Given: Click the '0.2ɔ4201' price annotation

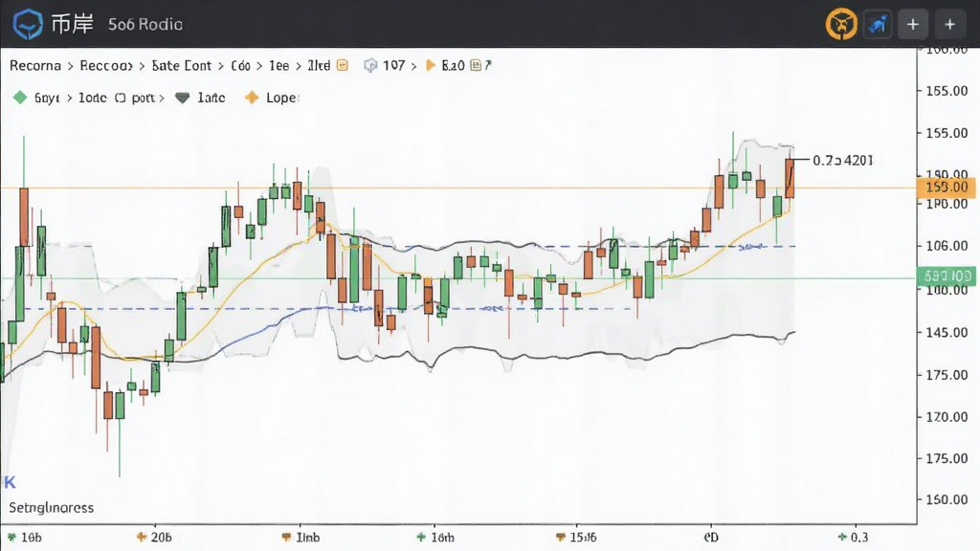Looking at the screenshot, I should coord(842,161).
